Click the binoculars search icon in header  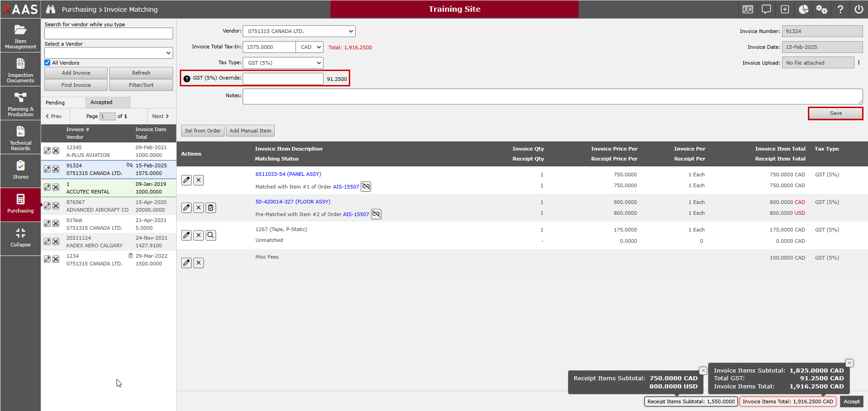tap(51, 9)
